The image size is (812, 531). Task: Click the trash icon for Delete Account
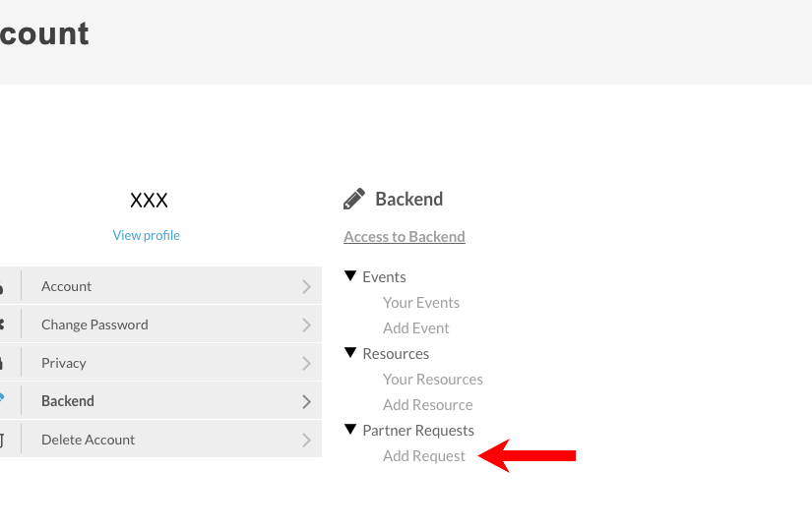tap(2, 440)
